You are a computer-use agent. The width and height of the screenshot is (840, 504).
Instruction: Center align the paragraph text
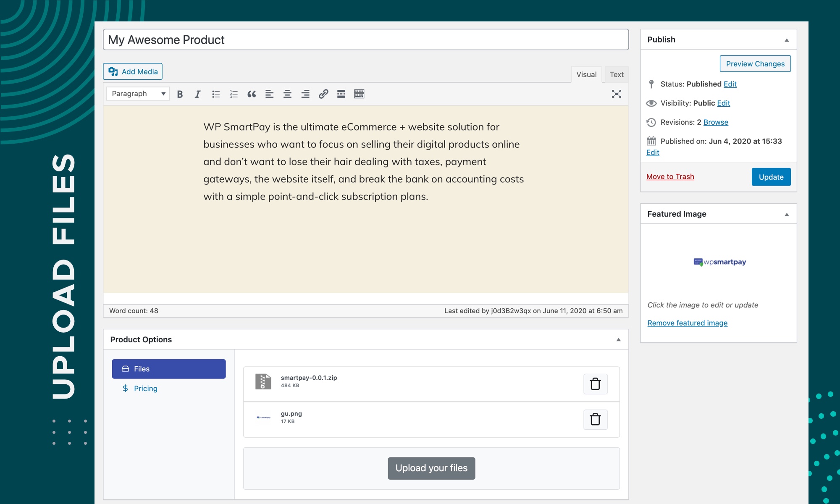tap(287, 94)
